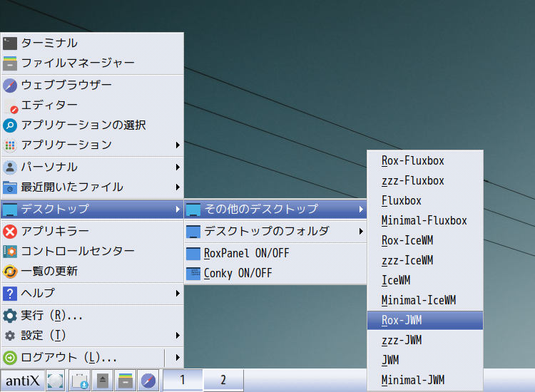Click the antiX start menu button
Viewport: 535px width, 392px height.
[23, 381]
